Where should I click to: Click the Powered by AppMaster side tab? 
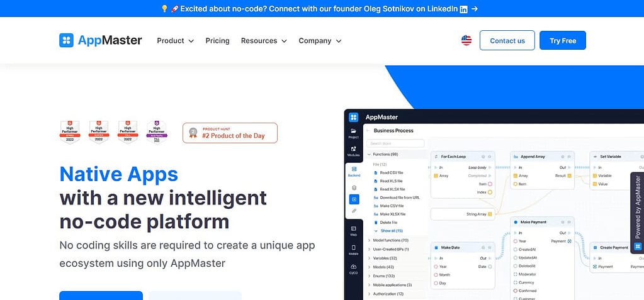click(638, 213)
